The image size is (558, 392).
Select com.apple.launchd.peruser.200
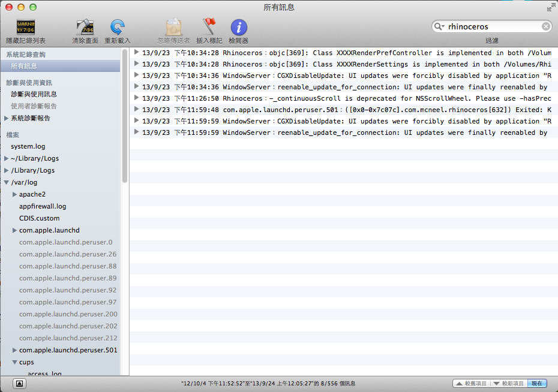68,314
